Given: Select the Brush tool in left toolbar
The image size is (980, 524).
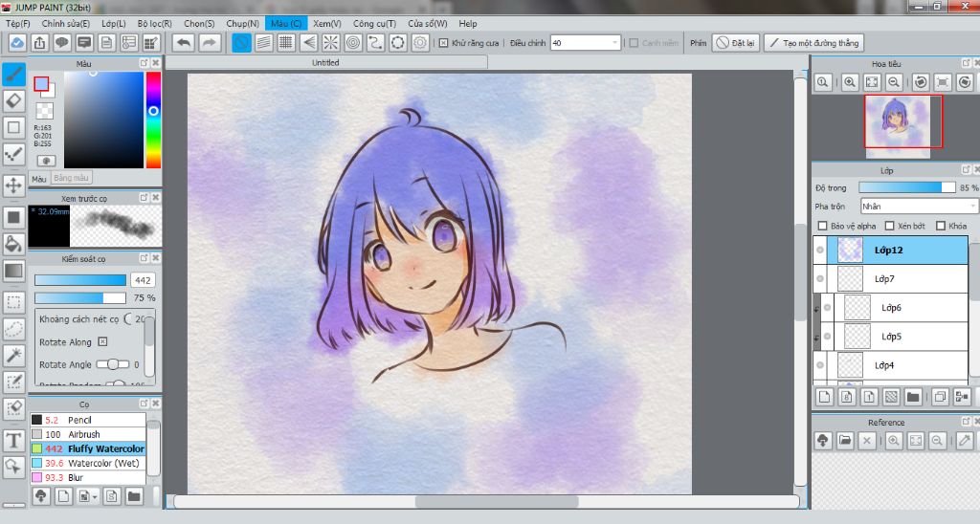Looking at the screenshot, I should [x=13, y=75].
